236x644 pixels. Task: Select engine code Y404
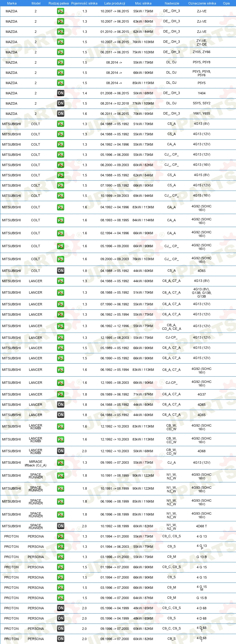pos(202,93)
